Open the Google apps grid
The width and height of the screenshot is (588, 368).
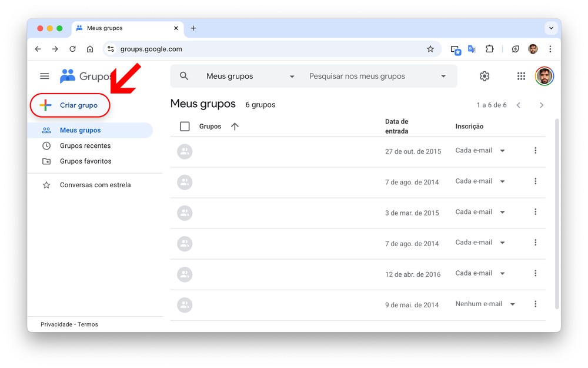coord(521,76)
